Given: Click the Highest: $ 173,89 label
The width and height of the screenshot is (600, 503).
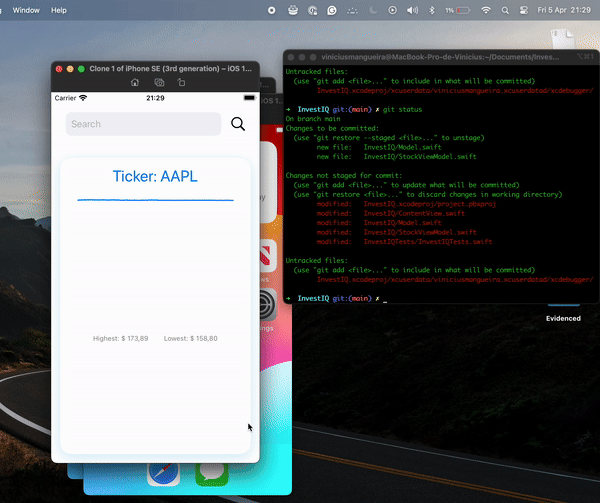Looking at the screenshot, I should pos(120,339).
